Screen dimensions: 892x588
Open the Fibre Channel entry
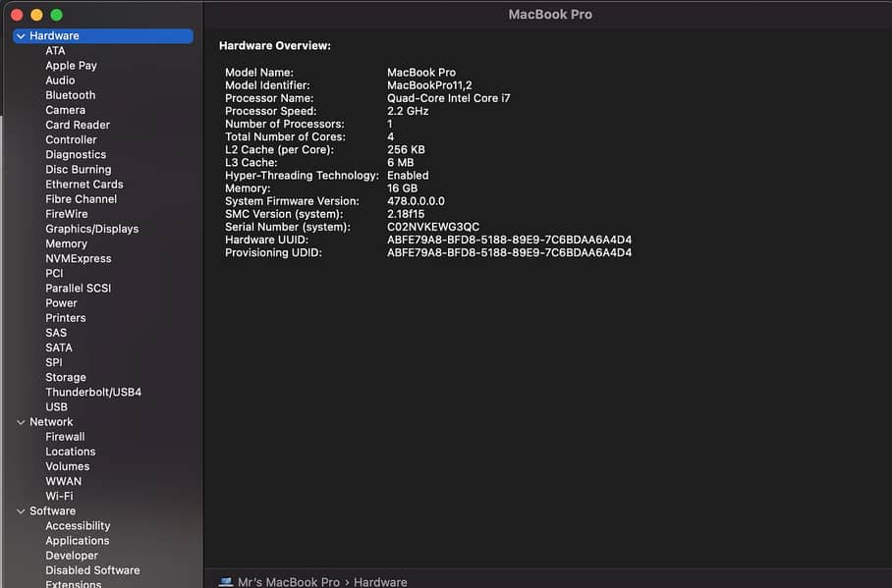(x=82, y=199)
